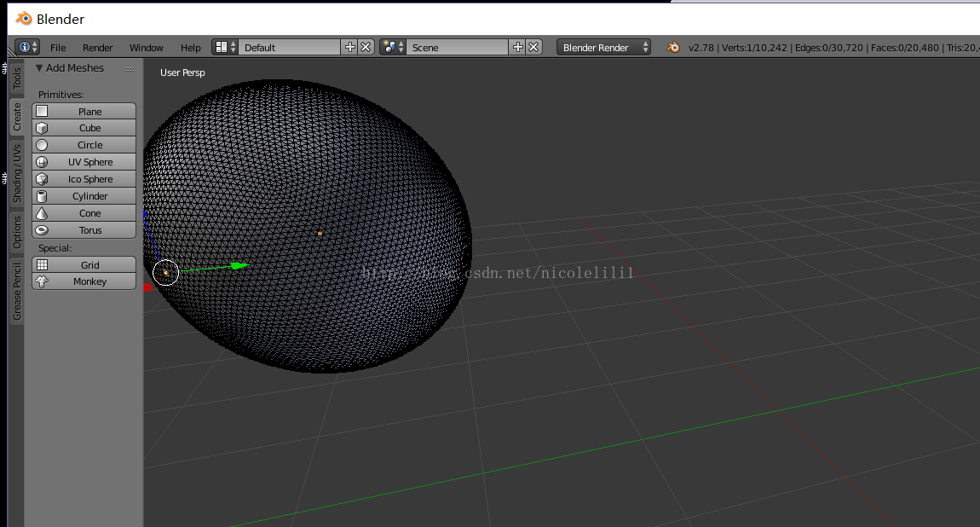
Task: Add a Torus primitive
Action: point(84,230)
